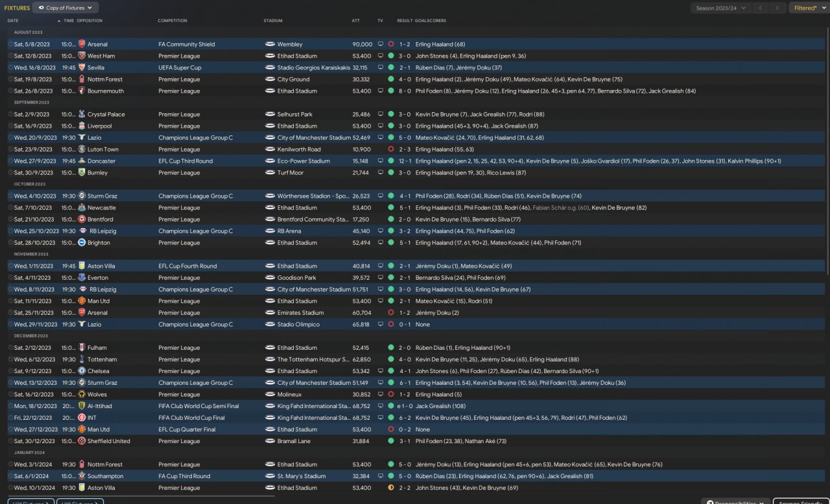The height and width of the screenshot is (504, 830).
Task: Click the Southampton club badge
Action: [x=82, y=475]
